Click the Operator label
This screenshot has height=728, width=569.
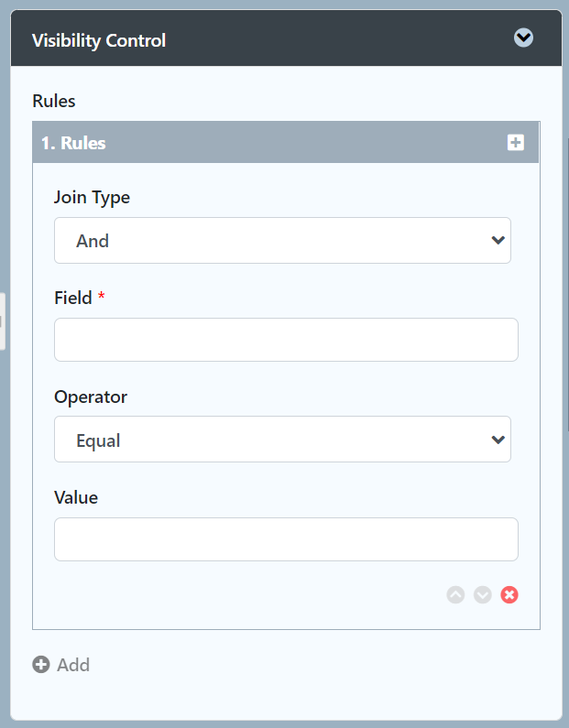click(91, 397)
